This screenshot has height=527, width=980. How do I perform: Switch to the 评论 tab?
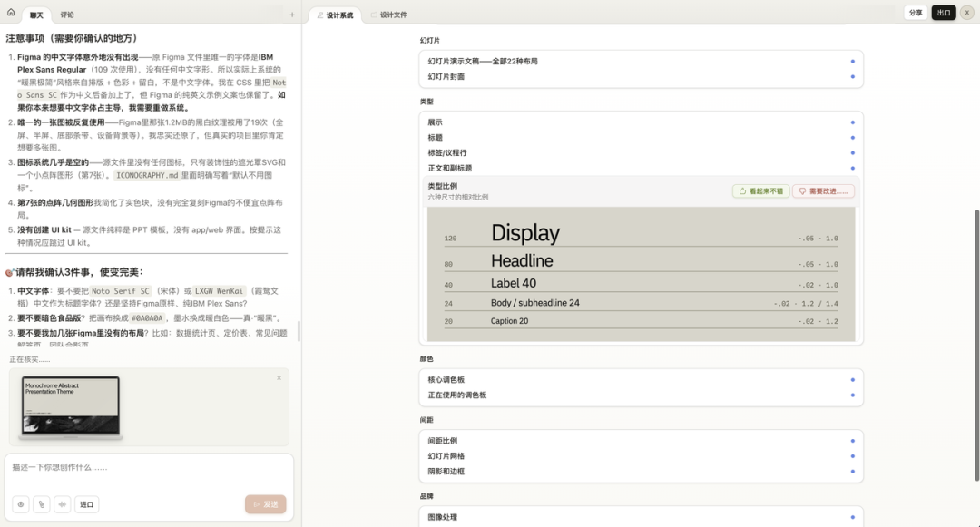coord(67,15)
